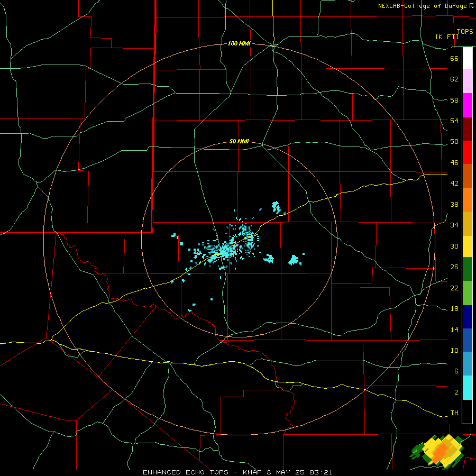Click the light blue 6 kft swatch
This screenshot has width=476, height=476.
point(467,364)
